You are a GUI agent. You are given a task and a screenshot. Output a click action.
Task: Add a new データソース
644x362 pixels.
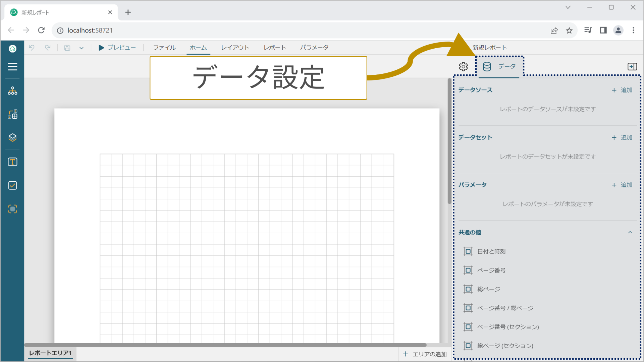coord(622,90)
